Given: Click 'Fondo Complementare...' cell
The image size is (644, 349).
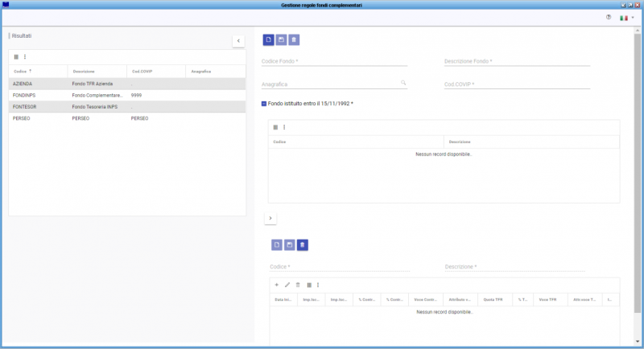Looking at the screenshot, I should (97, 95).
